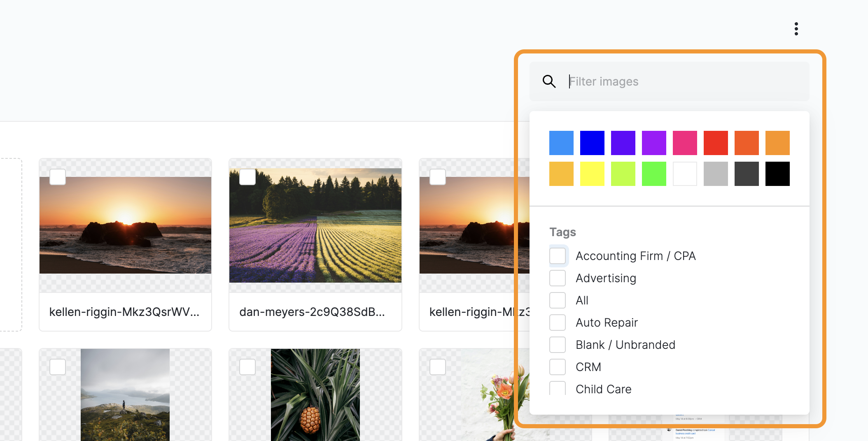Select checkbox on the dan-meyers lavender field card

pos(247,177)
